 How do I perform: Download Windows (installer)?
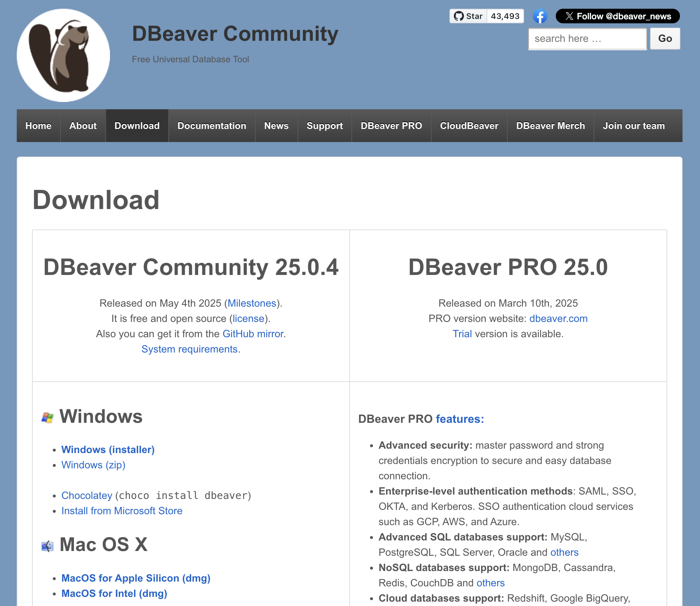pyautogui.click(x=108, y=450)
